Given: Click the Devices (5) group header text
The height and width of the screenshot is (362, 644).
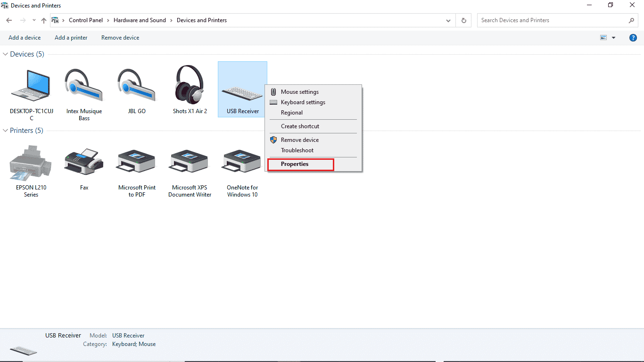Looking at the screenshot, I should [27, 54].
